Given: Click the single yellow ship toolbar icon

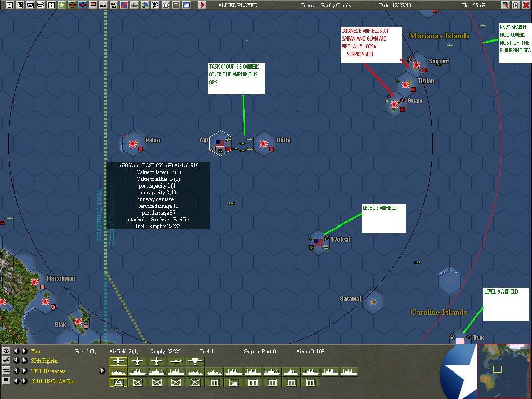Looking at the screenshot, I should click(x=103, y=5).
